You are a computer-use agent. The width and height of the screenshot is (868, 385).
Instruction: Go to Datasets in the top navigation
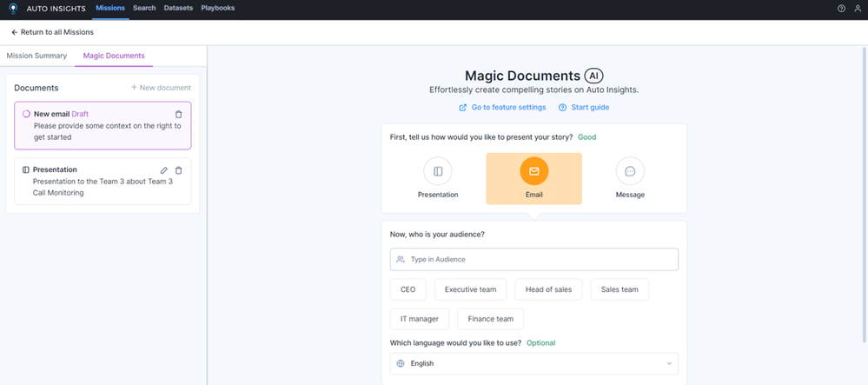[x=178, y=9]
